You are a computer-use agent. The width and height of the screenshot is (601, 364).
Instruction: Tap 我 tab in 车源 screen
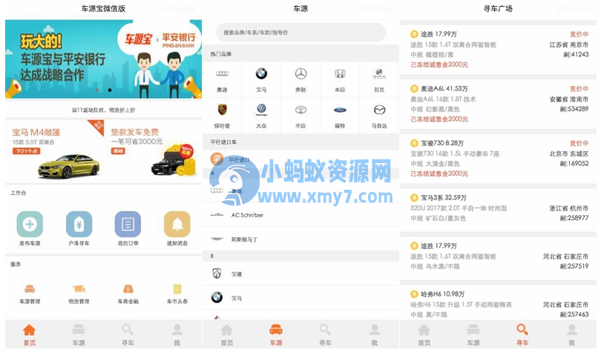click(375, 334)
